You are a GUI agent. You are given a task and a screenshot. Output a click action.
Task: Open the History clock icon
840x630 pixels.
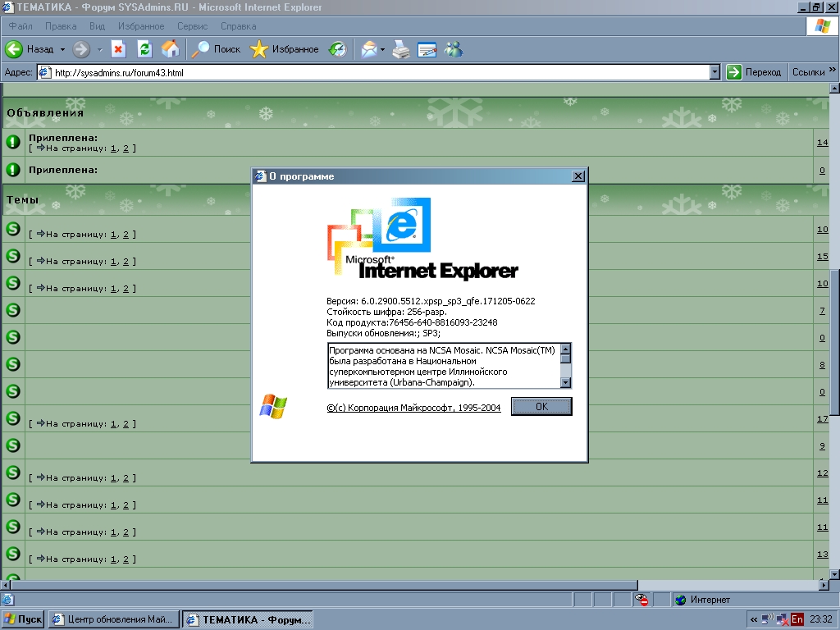(x=337, y=49)
